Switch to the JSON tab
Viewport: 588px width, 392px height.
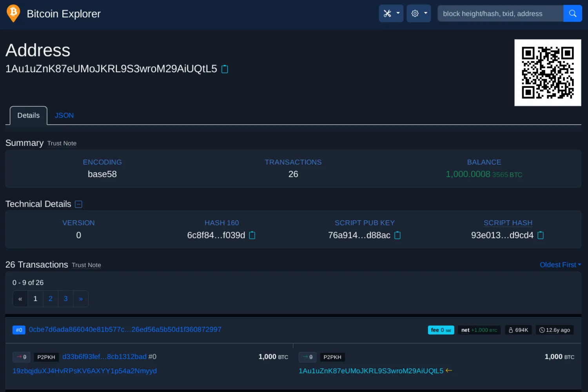[64, 115]
